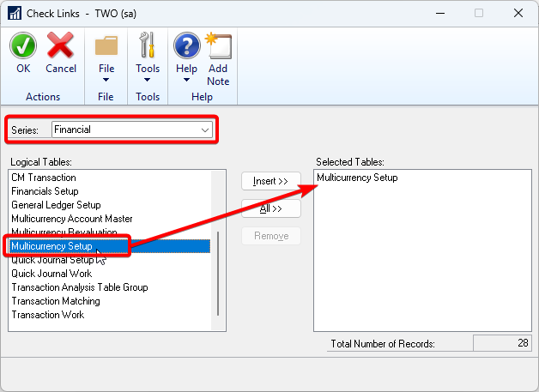Click the Logical Tables vertical scrollbar
539x392 pixels.
[218, 273]
